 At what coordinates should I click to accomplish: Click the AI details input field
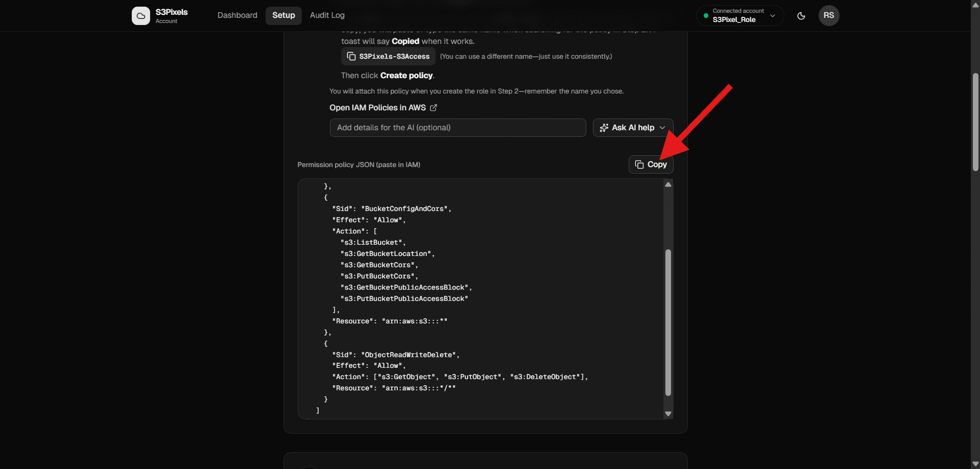point(458,128)
